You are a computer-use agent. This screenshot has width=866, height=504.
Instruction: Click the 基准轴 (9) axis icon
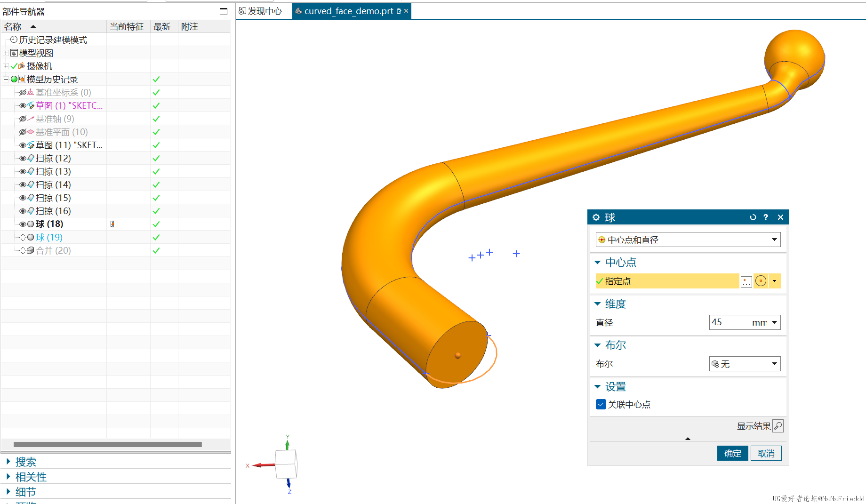(31, 119)
